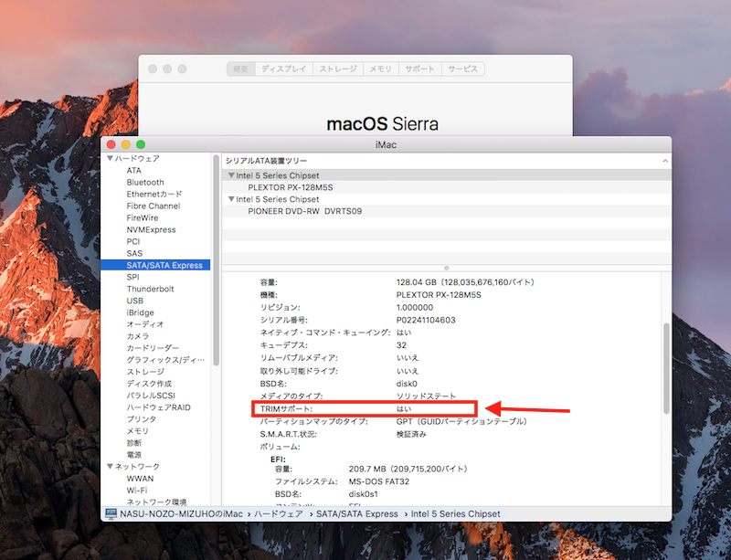Image resolution: width=731 pixels, height=560 pixels.
Task: Open ATA in the hardware sidebar
Action: (133, 171)
